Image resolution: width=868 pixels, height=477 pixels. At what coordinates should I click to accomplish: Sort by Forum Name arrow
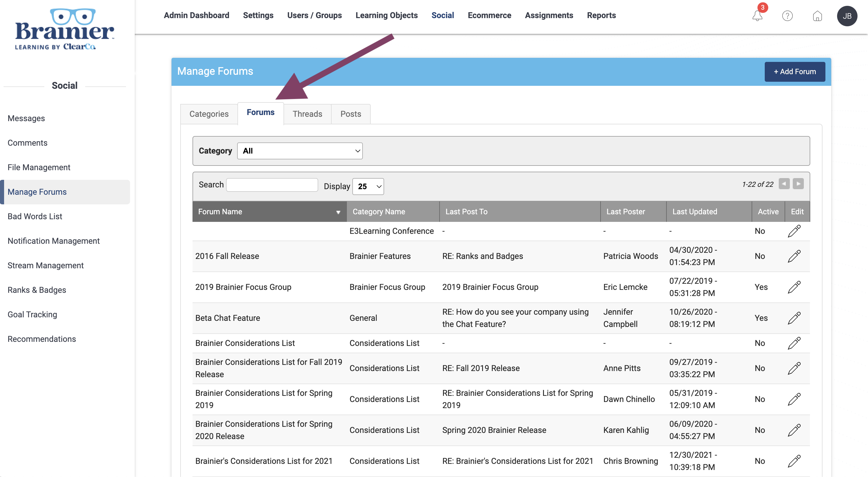338,212
